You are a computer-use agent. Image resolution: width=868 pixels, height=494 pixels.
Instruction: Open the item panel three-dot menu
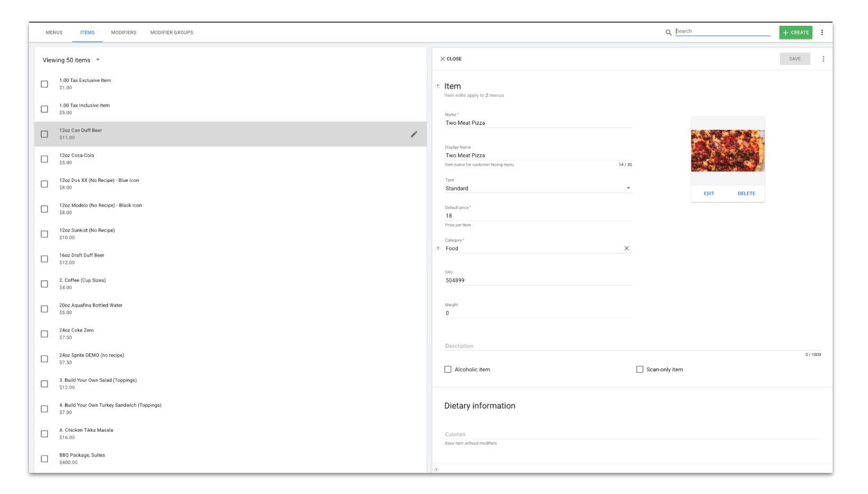click(x=823, y=59)
